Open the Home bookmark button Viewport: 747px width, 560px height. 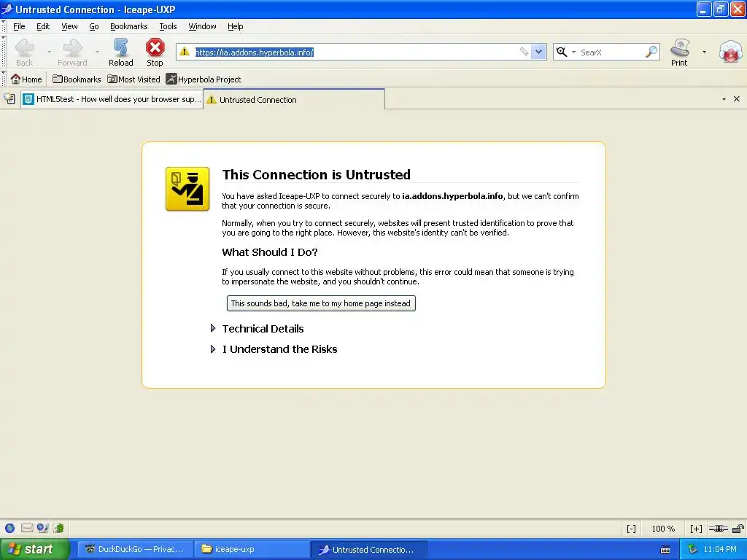coord(27,79)
